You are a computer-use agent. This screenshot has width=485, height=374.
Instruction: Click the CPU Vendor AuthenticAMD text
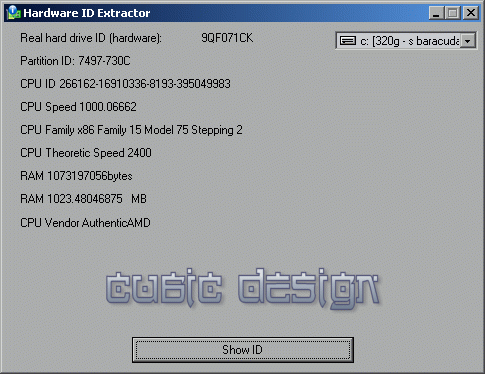(85, 223)
